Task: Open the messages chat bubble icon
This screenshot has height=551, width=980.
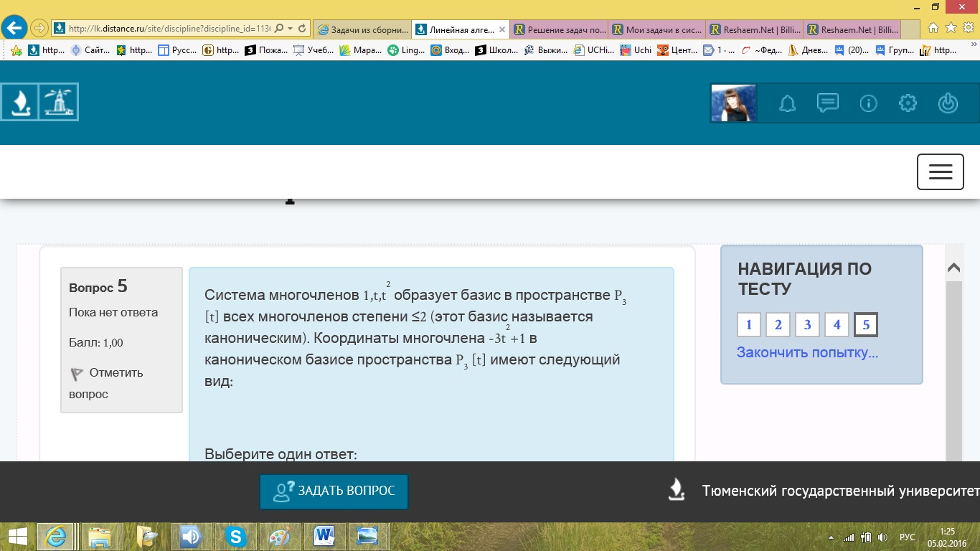Action: coord(828,103)
